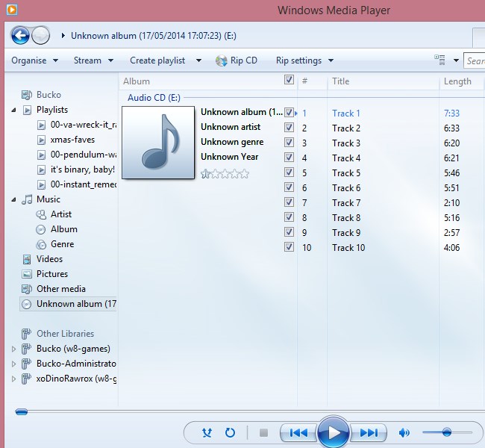The height and width of the screenshot is (448, 485).
Task: Open the Rip settings dropdown
Action: 304,60
